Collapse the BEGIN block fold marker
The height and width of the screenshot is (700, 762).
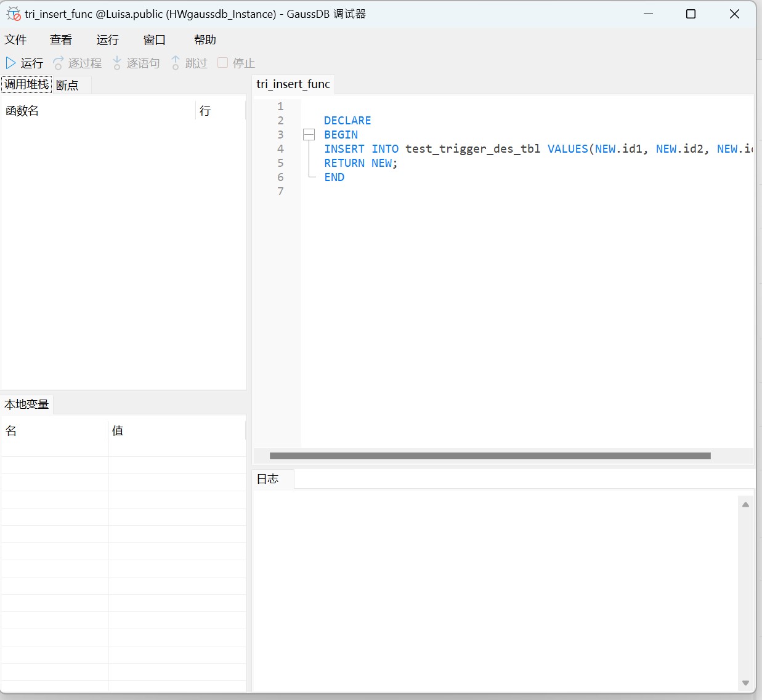click(x=309, y=135)
